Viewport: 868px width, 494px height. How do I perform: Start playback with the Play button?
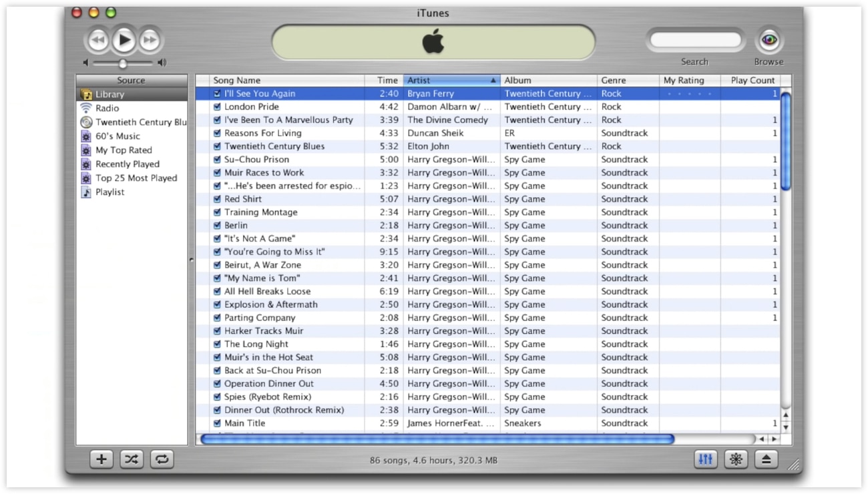click(x=124, y=41)
